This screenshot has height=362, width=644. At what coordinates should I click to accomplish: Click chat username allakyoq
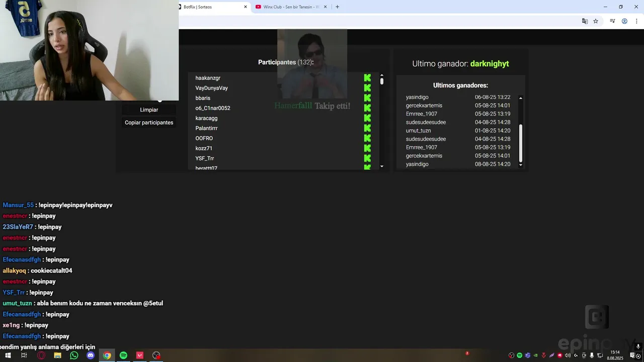(14, 270)
